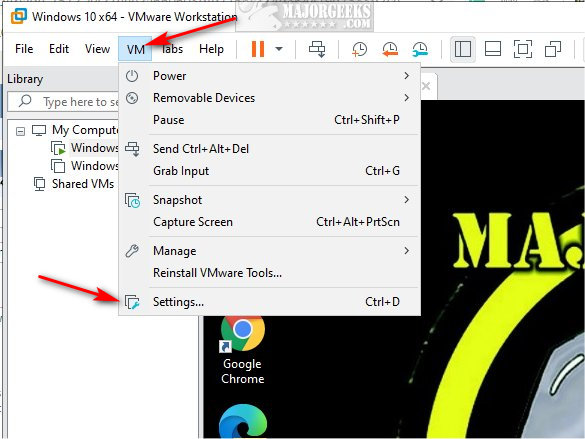The image size is (585, 439).
Task: Enter full screen mode toolbar icon
Action: tap(523, 49)
